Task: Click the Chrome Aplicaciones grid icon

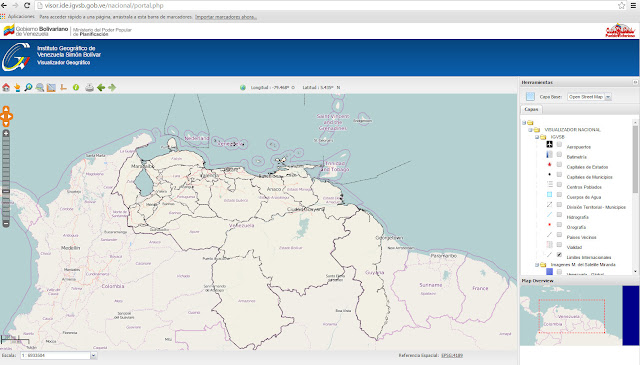Action: [x=3, y=17]
